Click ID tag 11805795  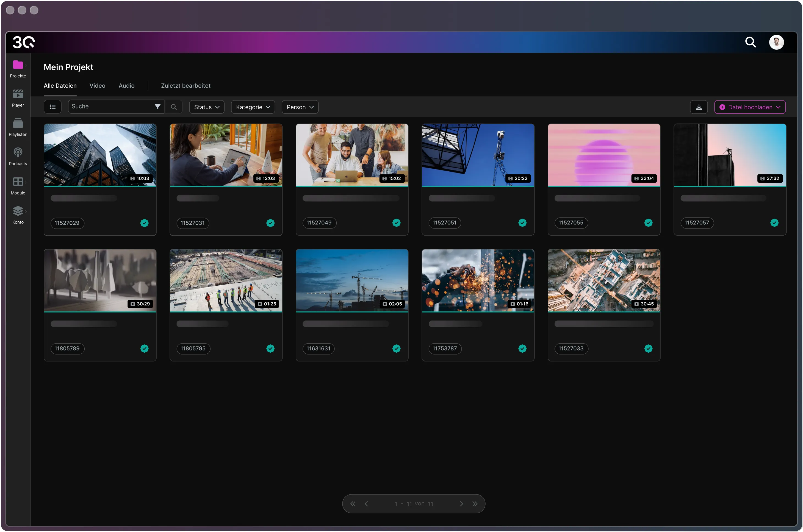pyautogui.click(x=193, y=349)
